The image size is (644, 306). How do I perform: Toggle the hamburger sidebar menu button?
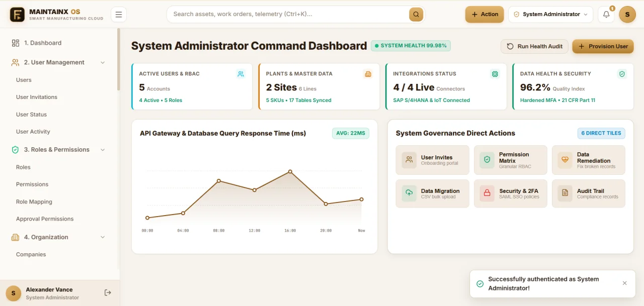pos(119,15)
